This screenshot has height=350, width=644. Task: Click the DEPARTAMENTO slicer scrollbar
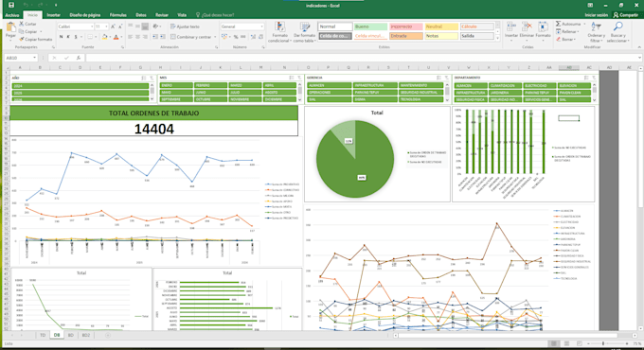coord(594,93)
